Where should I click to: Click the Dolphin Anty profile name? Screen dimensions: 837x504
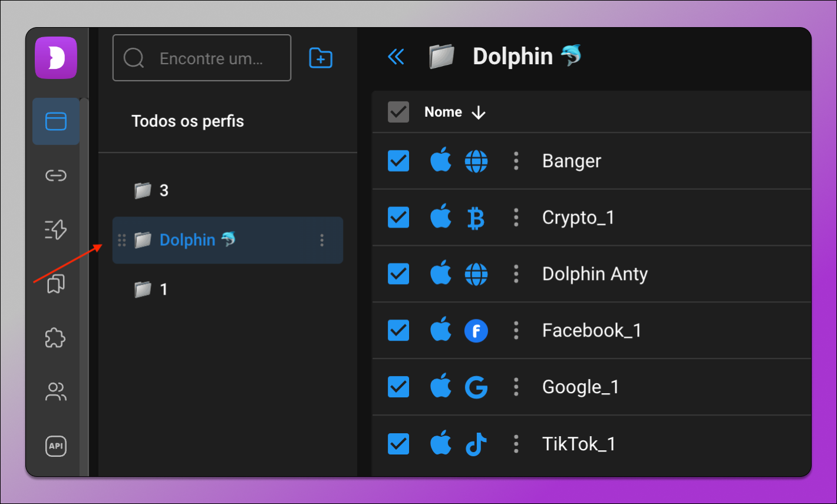point(595,275)
